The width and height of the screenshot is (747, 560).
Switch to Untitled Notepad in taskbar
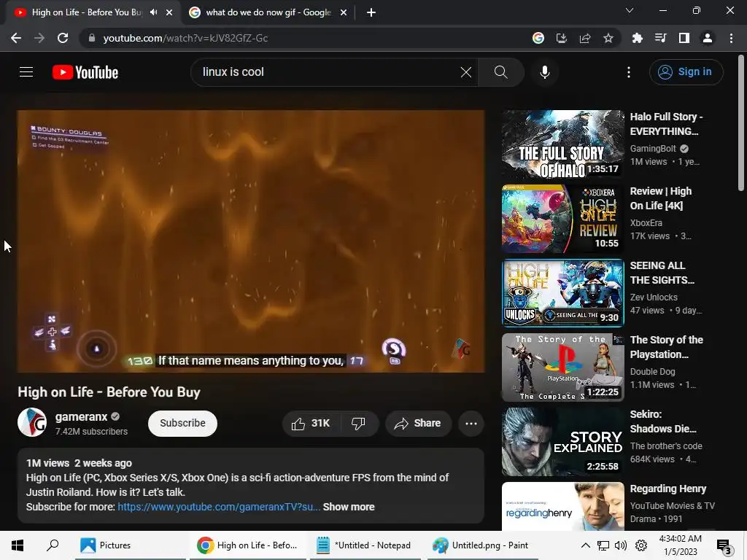point(365,545)
